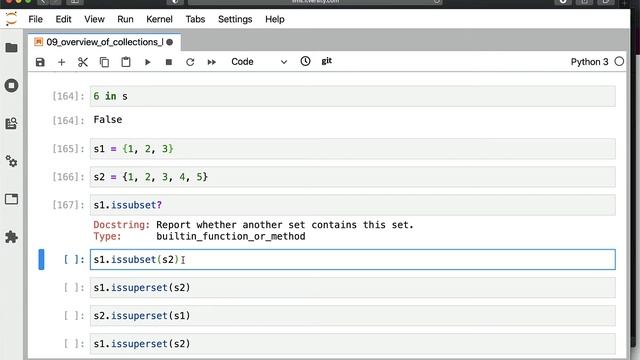Click the kernel status circle indicator
This screenshot has width=640, height=360.
point(619,62)
